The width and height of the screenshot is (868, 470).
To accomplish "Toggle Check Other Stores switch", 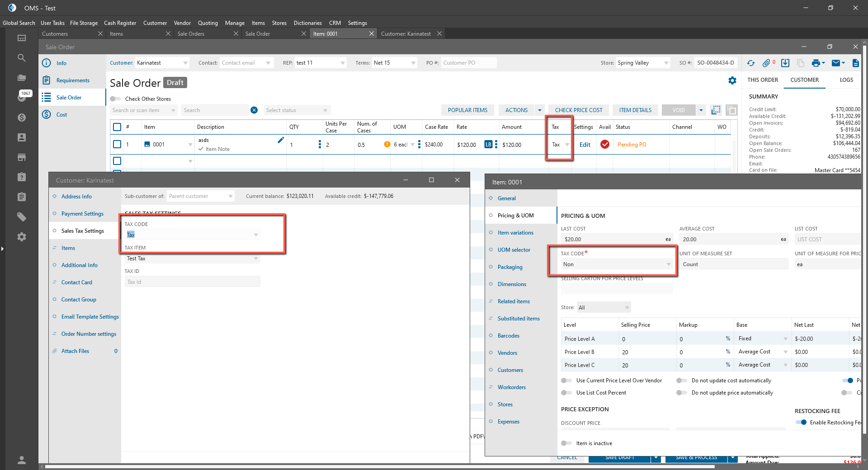I will [115, 99].
